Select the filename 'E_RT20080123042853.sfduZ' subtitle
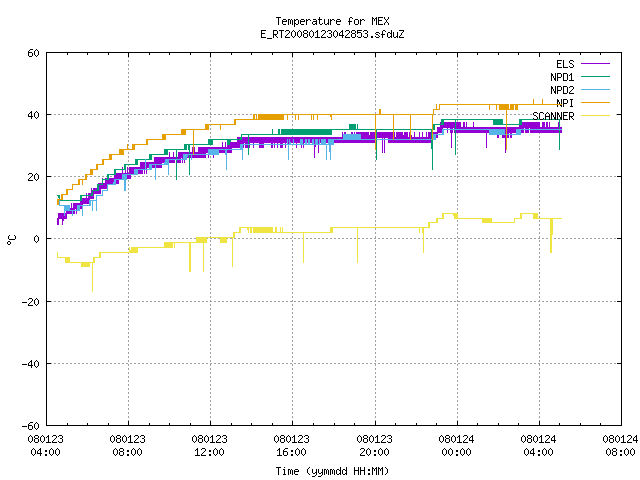 point(332,34)
